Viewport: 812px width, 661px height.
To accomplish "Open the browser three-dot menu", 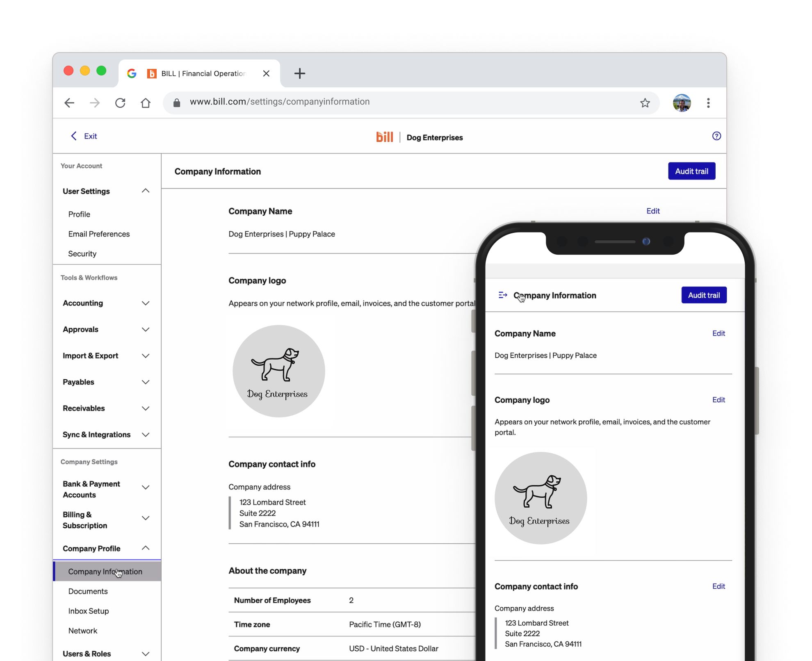I will (708, 103).
